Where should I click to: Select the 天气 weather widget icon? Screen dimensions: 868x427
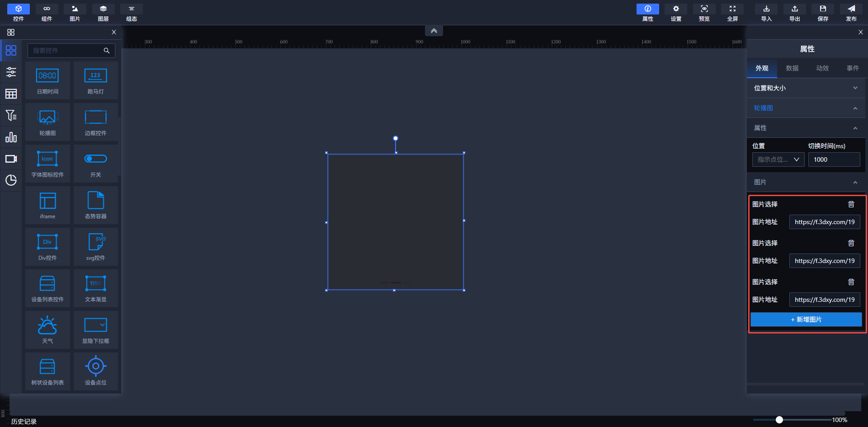(x=47, y=330)
